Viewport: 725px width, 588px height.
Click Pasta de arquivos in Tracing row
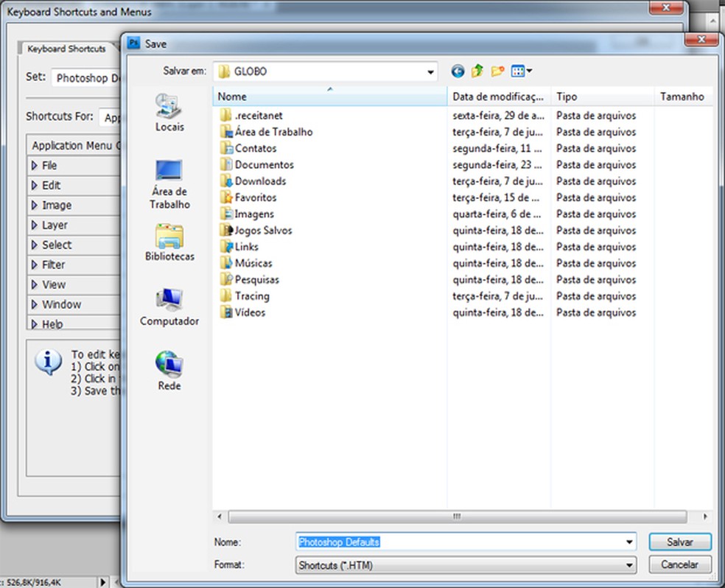(x=596, y=296)
